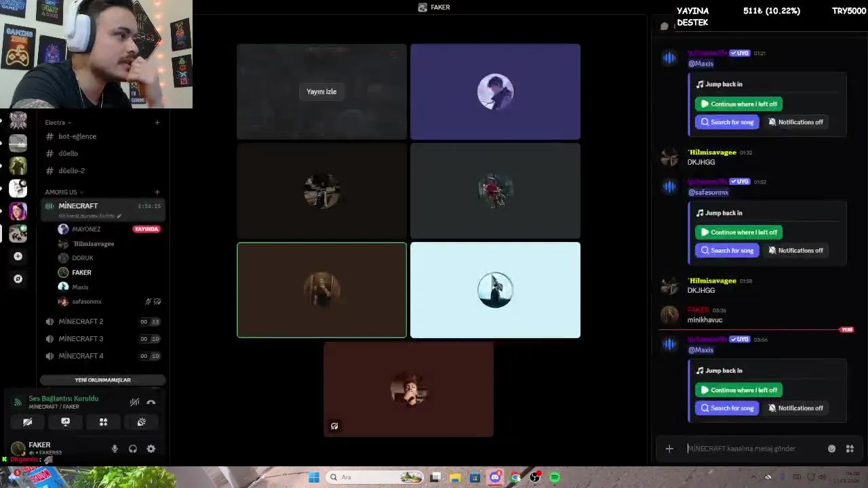Open Activities launcher in voice panel
This screenshot has height=488, width=868.
coord(104,422)
